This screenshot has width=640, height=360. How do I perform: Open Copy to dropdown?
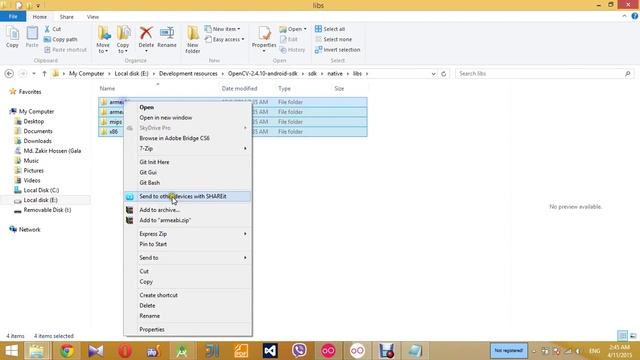point(123,39)
